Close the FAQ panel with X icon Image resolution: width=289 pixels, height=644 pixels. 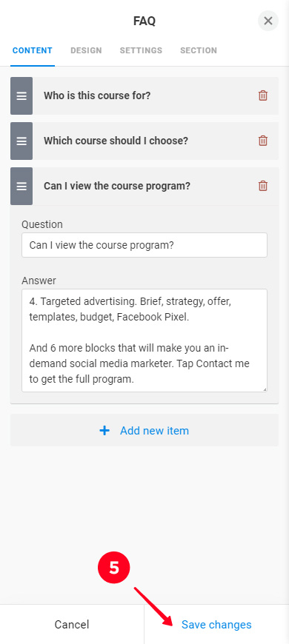pyautogui.click(x=268, y=21)
